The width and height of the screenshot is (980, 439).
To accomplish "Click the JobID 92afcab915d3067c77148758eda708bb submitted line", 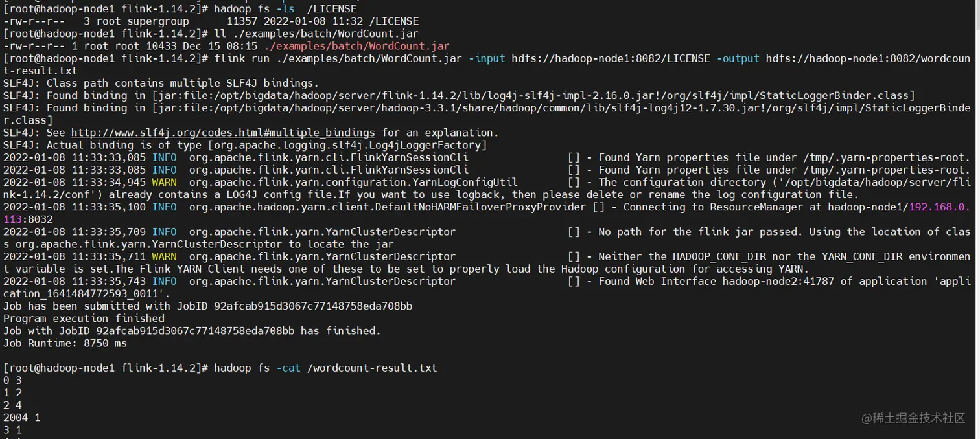I will point(208,306).
